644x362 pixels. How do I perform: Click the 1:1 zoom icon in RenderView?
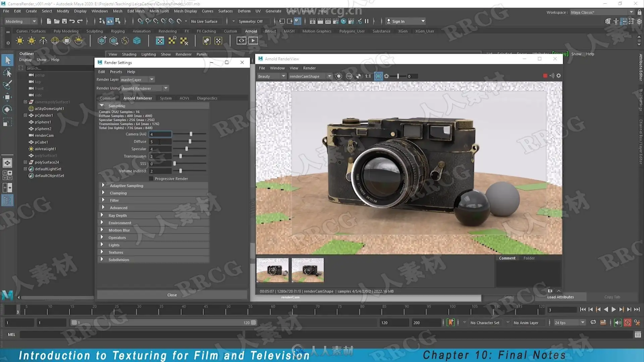click(368, 76)
